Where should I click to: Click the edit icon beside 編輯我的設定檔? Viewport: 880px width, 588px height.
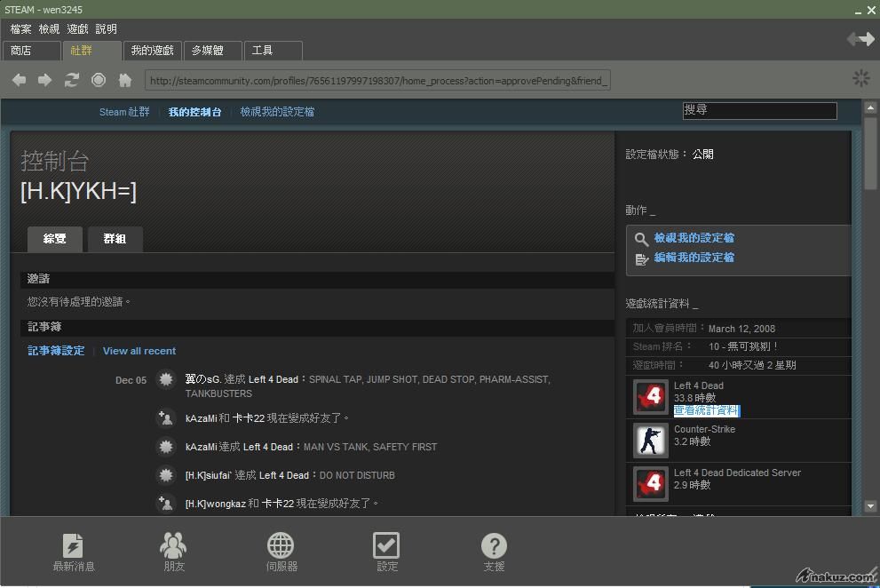641,258
